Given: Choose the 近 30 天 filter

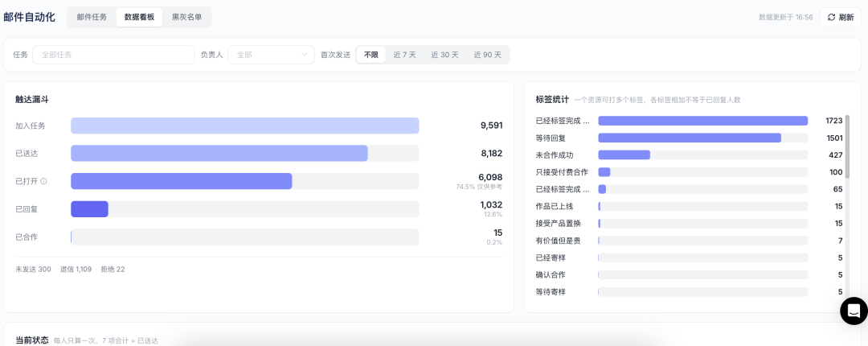Looking at the screenshot, I should pyautogui.click(x=445, y=55).
